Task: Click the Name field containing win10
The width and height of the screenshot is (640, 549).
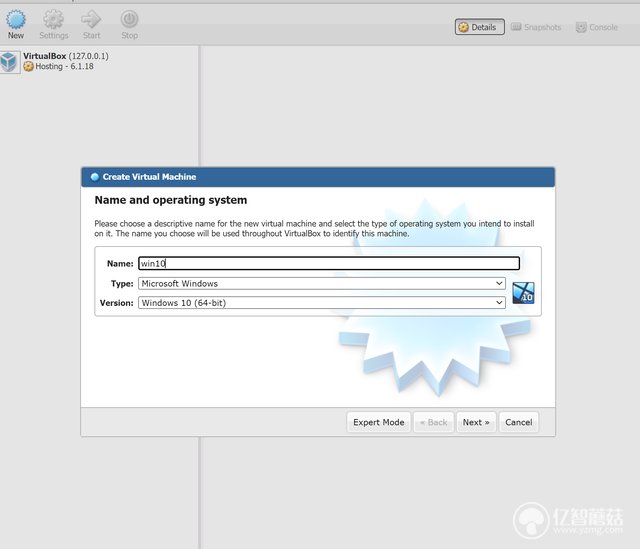Action: (329, 263)
